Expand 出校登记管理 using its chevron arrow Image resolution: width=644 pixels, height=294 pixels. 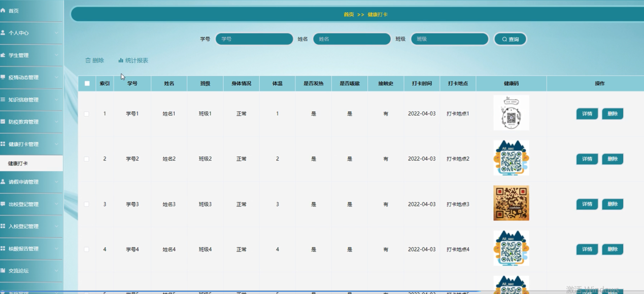point(57,204)
